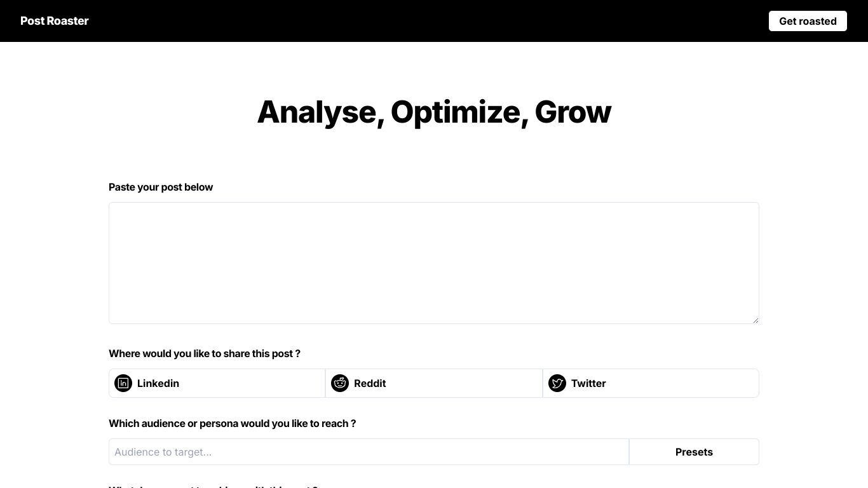The width and height of the screenshot is (868, 488).
Task: Click the Where would you like to share label
Action: click(205, 353)
